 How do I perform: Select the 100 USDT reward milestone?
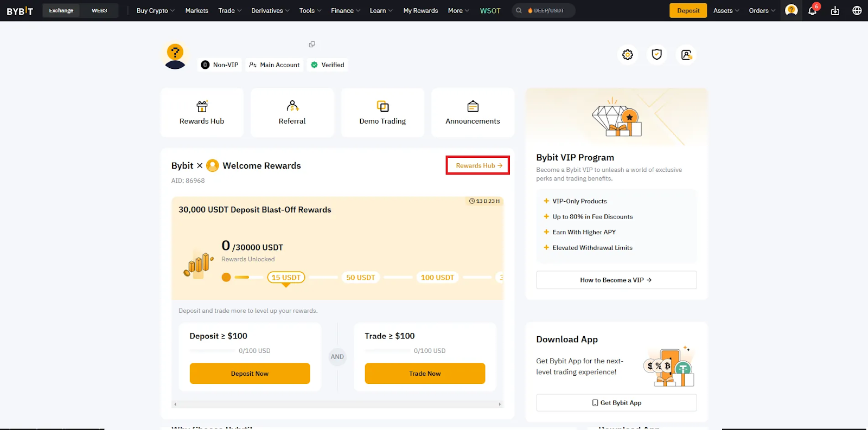click(x=437, y=277)
